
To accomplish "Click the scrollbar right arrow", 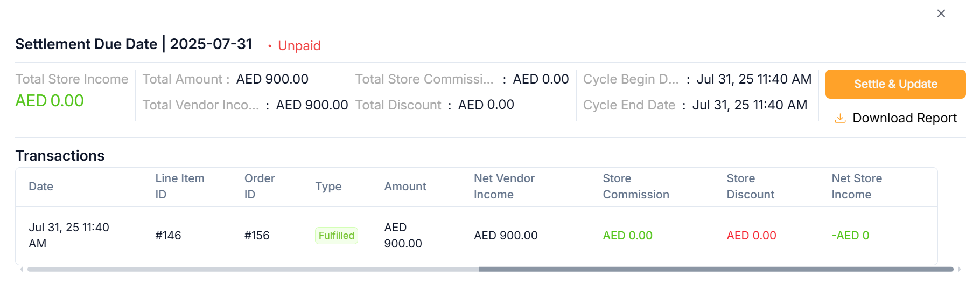I will click(x=959, y=269).
